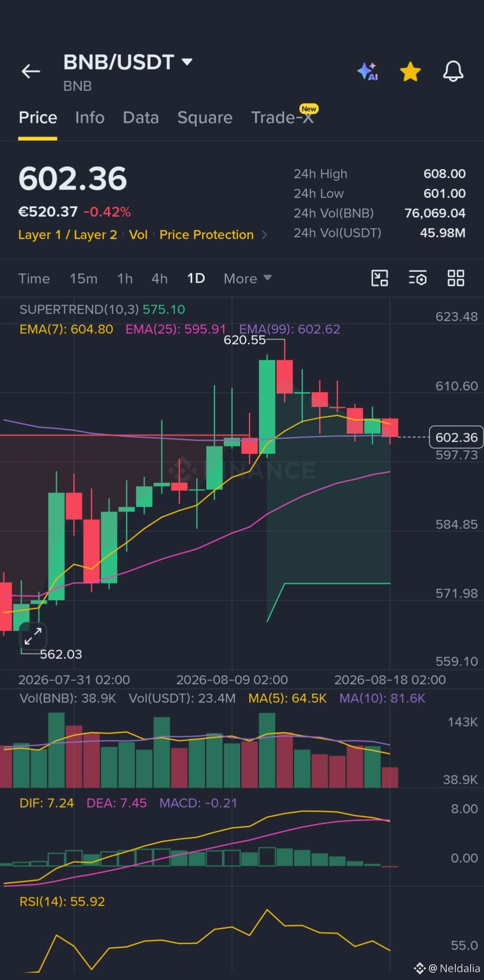Tap the large 602.36 last price
The height and width of the screenshot is (980, 484).
click(x=73, y=179)
